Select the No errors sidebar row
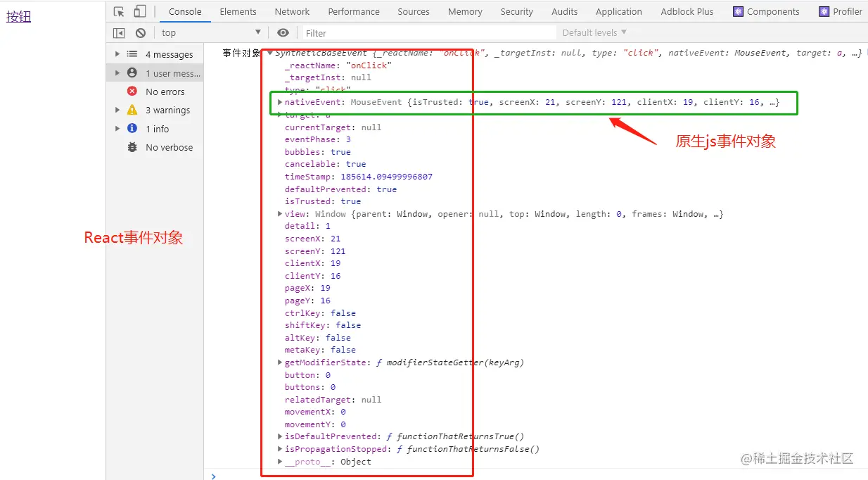 pyautogui.click(x=155, y=91)
